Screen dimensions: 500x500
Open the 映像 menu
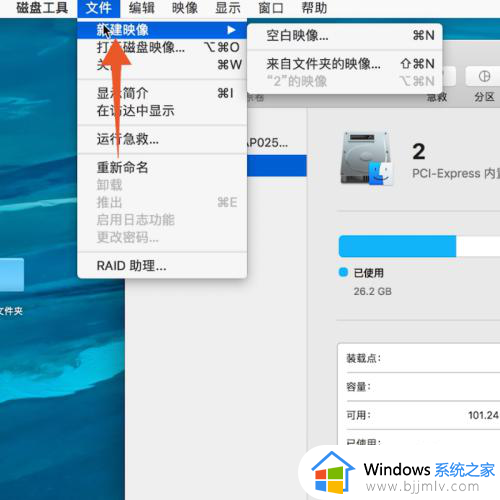185,8
